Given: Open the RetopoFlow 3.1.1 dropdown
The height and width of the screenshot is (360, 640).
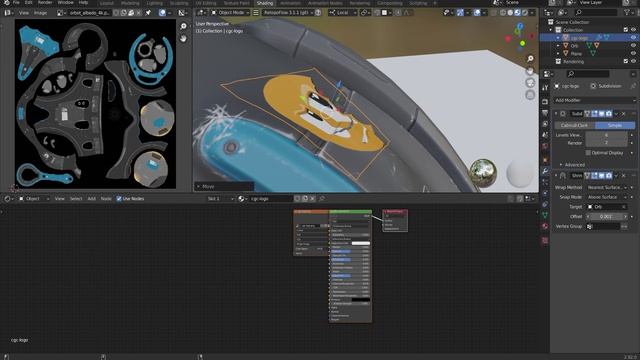Looking at the screenshot, I should point(288,13).
